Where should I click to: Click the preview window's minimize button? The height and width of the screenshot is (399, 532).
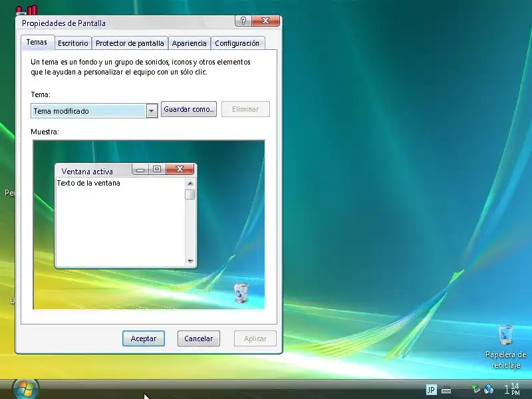click(140, 170)
